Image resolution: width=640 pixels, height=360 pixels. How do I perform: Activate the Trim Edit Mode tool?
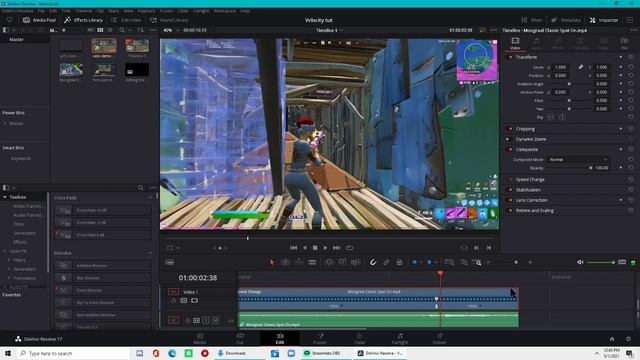click(286, 262)
